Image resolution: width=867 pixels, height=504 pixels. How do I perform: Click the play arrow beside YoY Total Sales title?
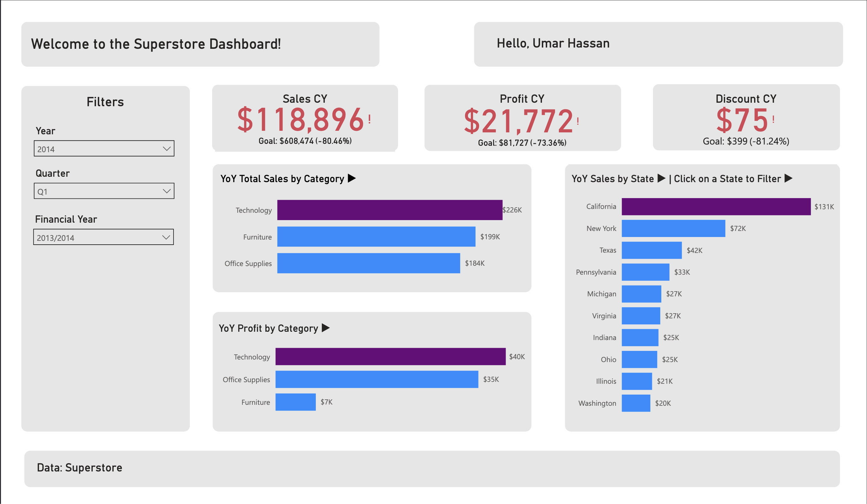tap(352, 178)
